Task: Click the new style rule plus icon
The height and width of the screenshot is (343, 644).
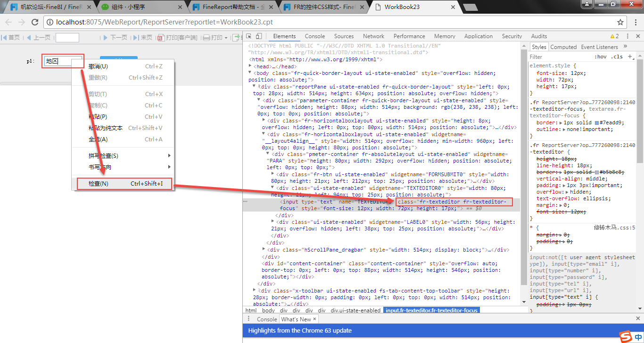Action: tap(630, 57)
